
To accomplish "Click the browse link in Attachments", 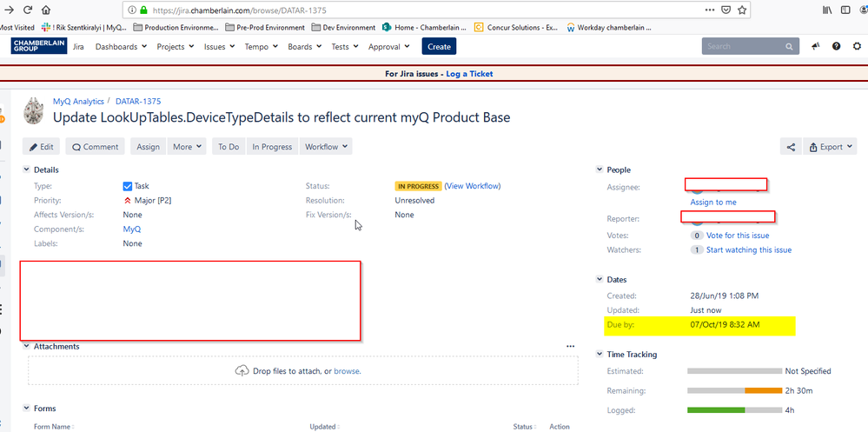I will (x=347, y=371).
